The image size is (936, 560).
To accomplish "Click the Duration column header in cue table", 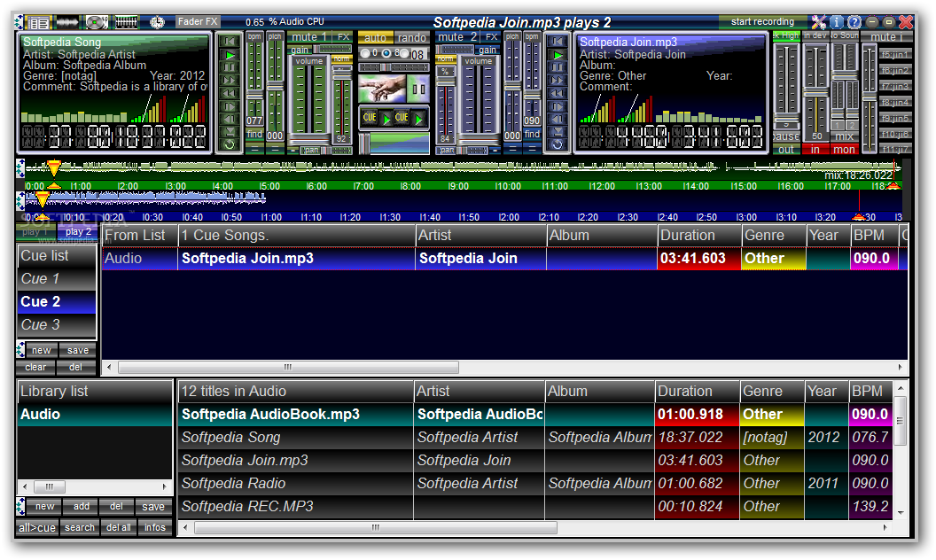I will coord(699,235).
